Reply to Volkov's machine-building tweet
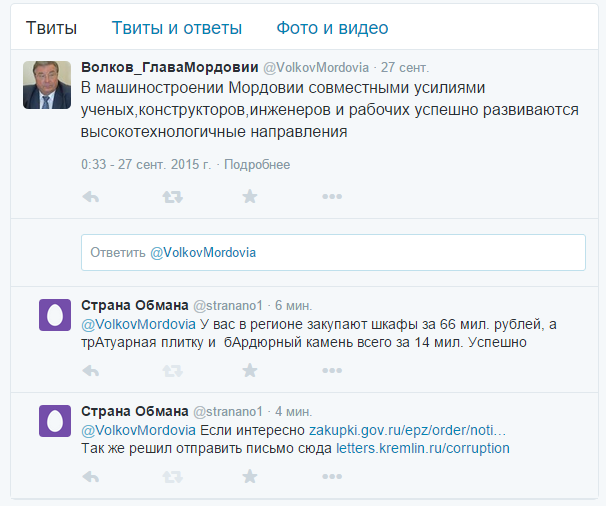The width and height of the screenshot is (606, 506). 91,197
